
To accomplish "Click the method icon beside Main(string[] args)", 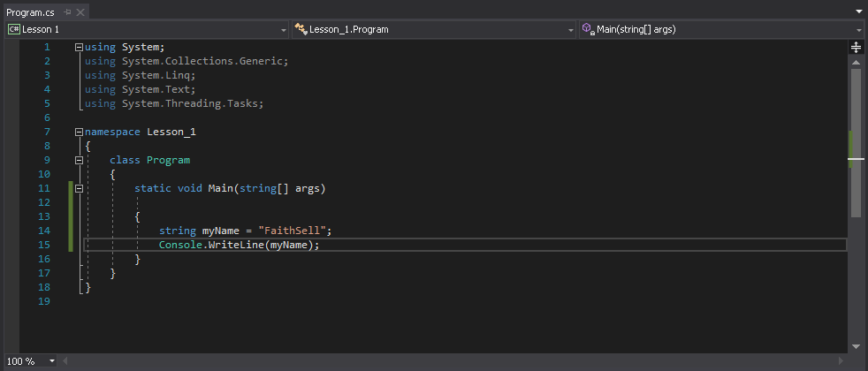I will click(587, 29).
